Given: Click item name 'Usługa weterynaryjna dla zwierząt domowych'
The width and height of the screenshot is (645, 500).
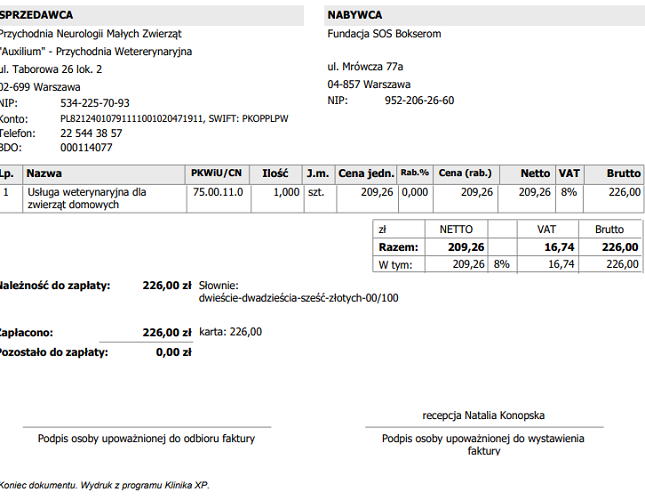Looking at the screenshot, I should [87, 198].
